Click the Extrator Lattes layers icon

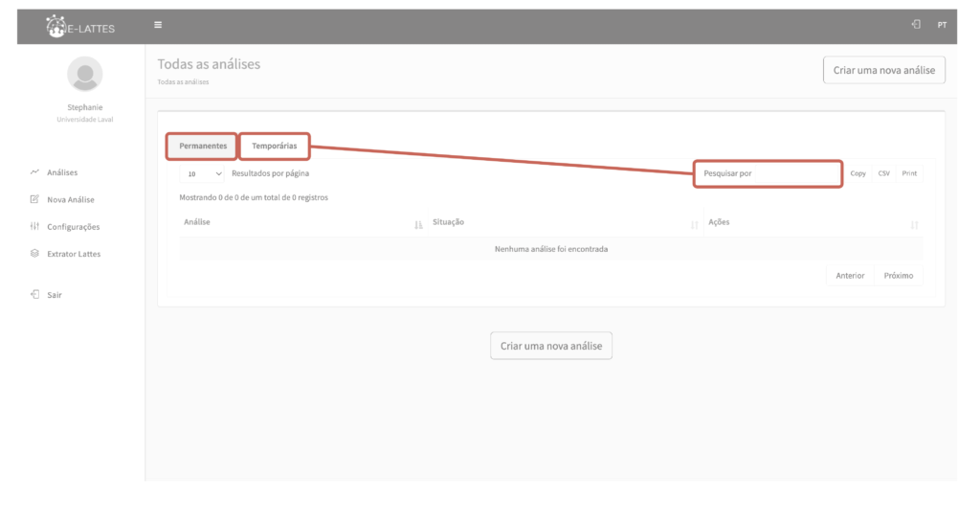(34, 254)
